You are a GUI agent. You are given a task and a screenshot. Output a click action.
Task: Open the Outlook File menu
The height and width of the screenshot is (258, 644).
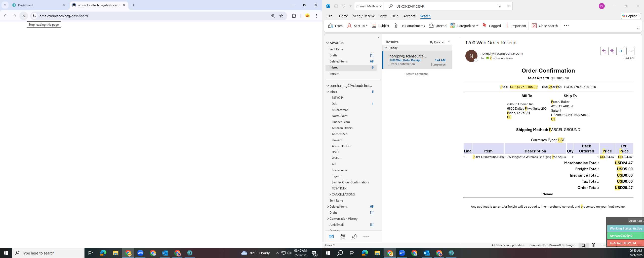coord(330,16)
